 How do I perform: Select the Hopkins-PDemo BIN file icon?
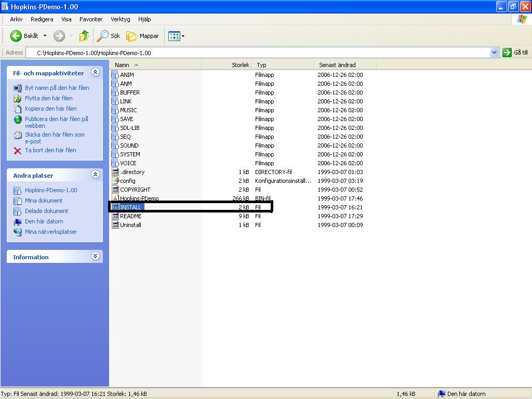click(x=115, y=198)
